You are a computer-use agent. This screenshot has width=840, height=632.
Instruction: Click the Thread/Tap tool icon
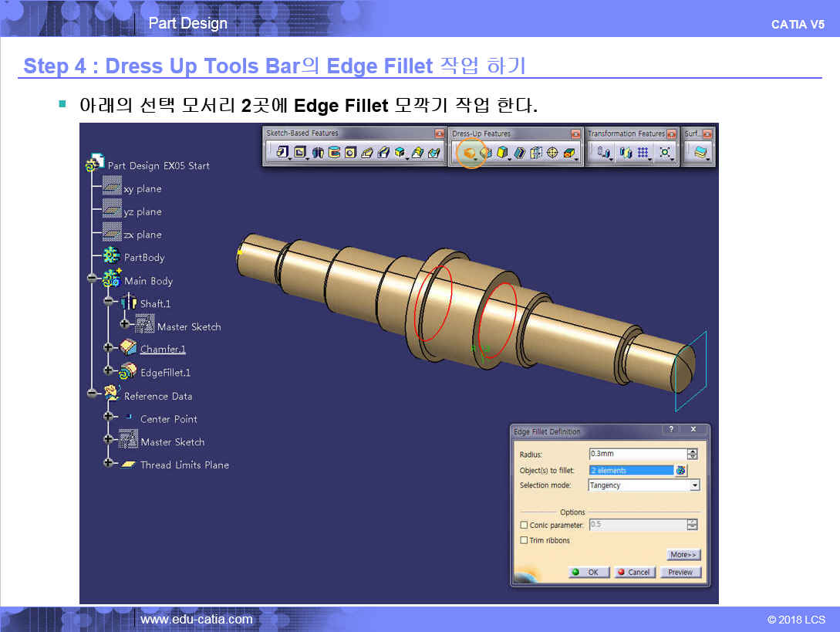tap(552, 153)
